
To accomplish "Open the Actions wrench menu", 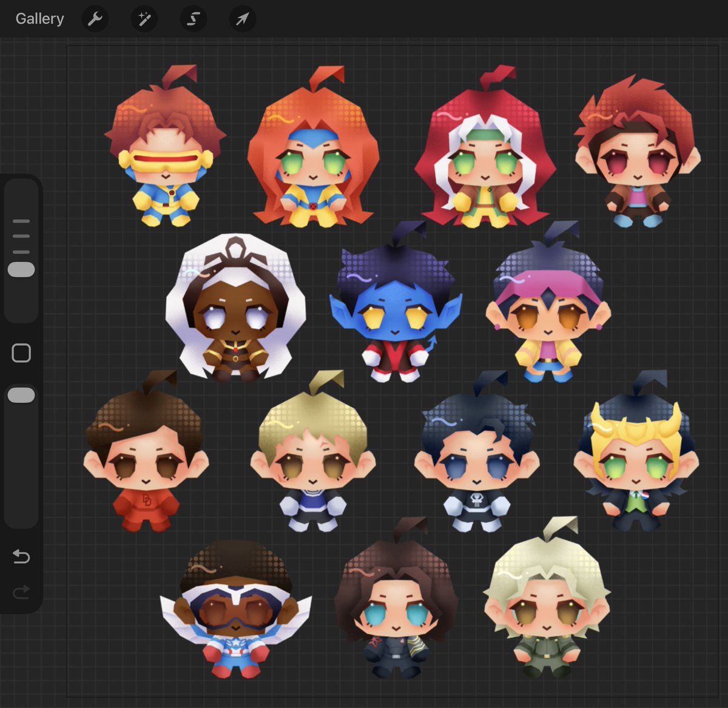I will [x=95, y=19].
